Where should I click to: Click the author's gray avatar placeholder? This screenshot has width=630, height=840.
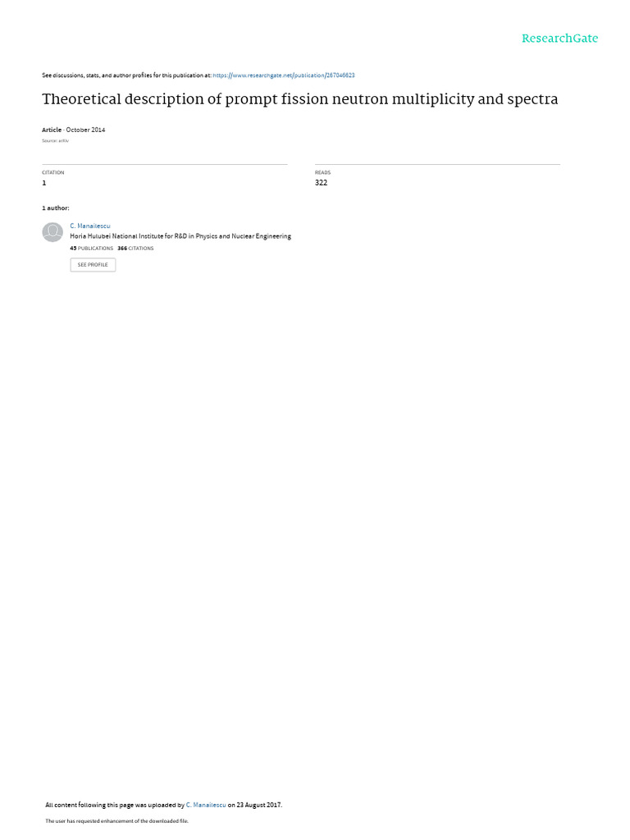tap(52, 232)
